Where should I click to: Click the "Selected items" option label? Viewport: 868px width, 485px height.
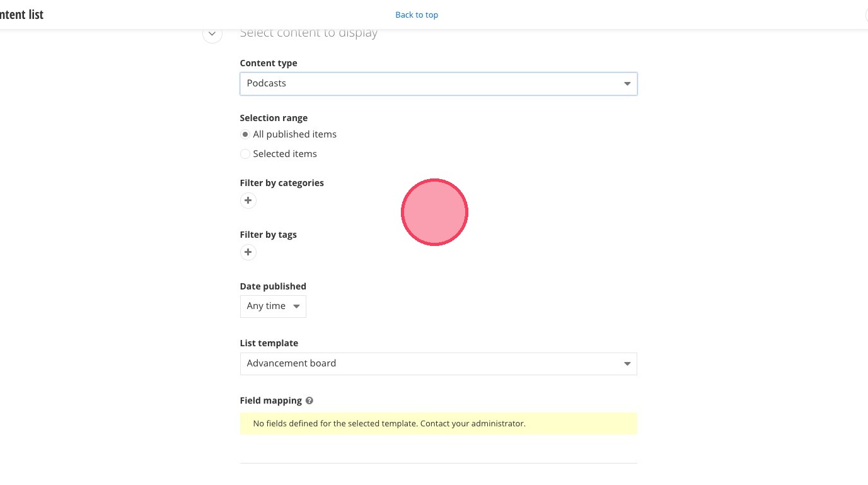[x=285, y=154]
